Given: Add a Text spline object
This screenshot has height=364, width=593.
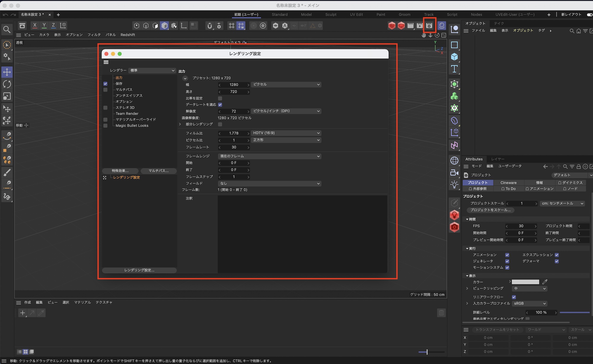Looking at the screenshot, I should point(454,69).
